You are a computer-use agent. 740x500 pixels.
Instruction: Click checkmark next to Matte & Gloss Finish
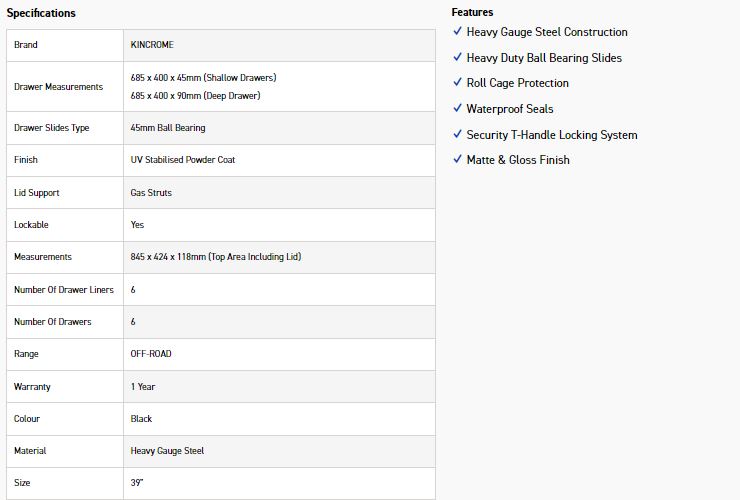click(x=457, y=159)
